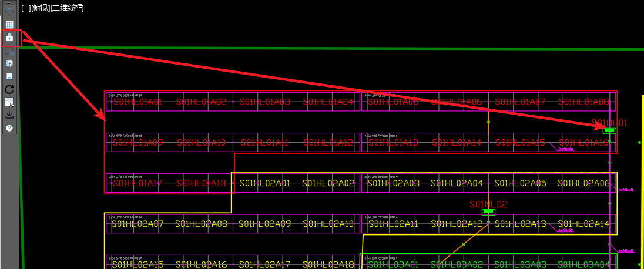
Task: Click the grid table icon in the toolbar
Action: [x=9, y=25]
